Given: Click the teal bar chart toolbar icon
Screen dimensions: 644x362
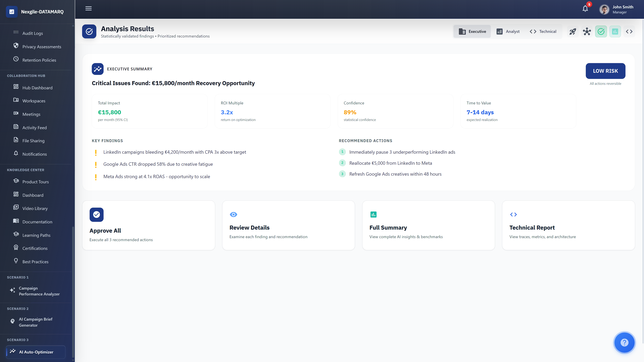Looking at the screenshot, I should coord(615,32).
